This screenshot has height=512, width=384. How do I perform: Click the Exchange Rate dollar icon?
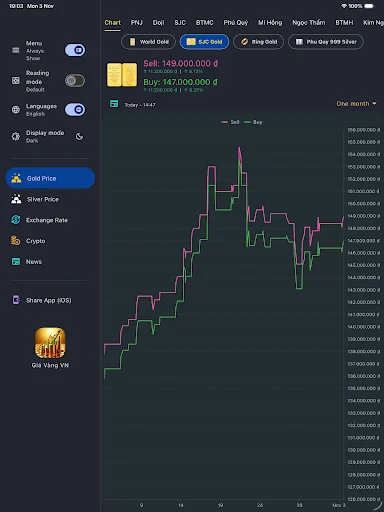16,220
